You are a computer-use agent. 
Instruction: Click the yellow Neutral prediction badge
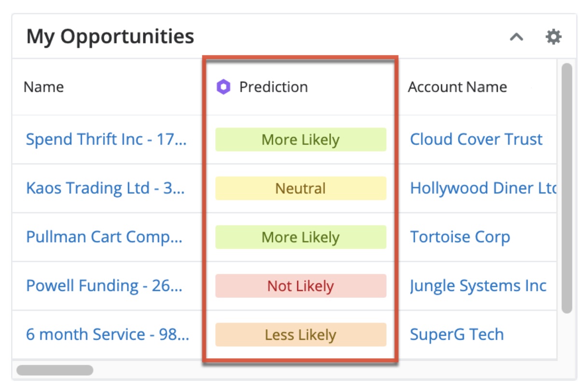point(301,188)
